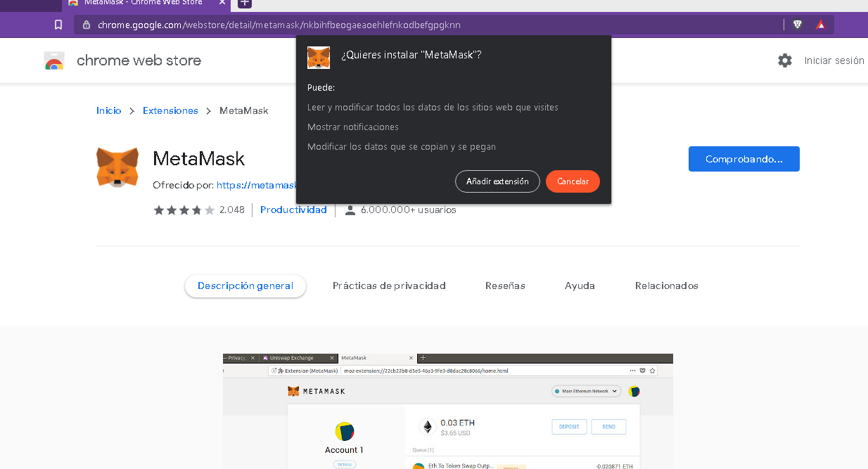Go to Inicio in the breadcrumb
Image resolution: width=868 pixels, height=469 pixels.
tap(109, 110)
